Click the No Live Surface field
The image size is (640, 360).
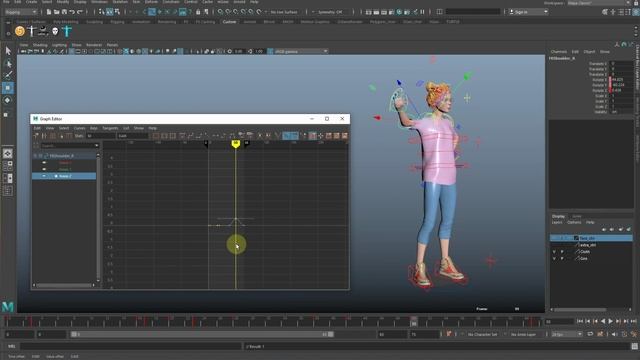click(x=284, y=12)
